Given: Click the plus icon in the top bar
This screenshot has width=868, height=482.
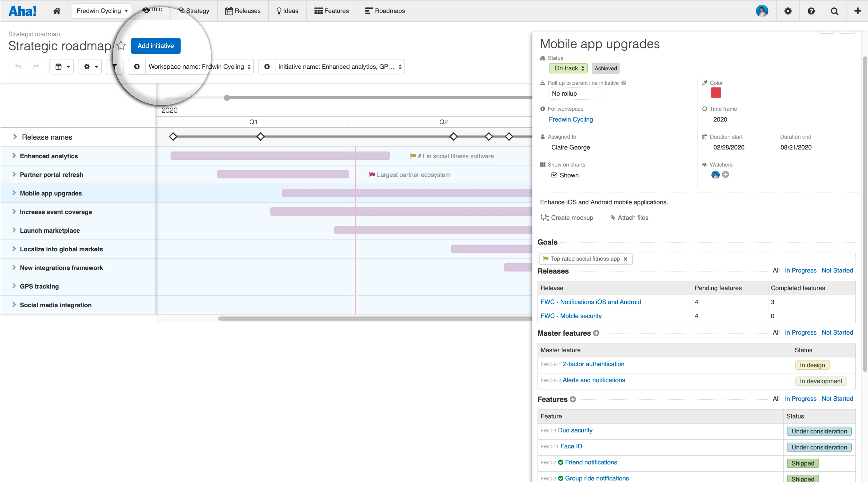Looking at the screenshot, I should (x=857, y=11).
